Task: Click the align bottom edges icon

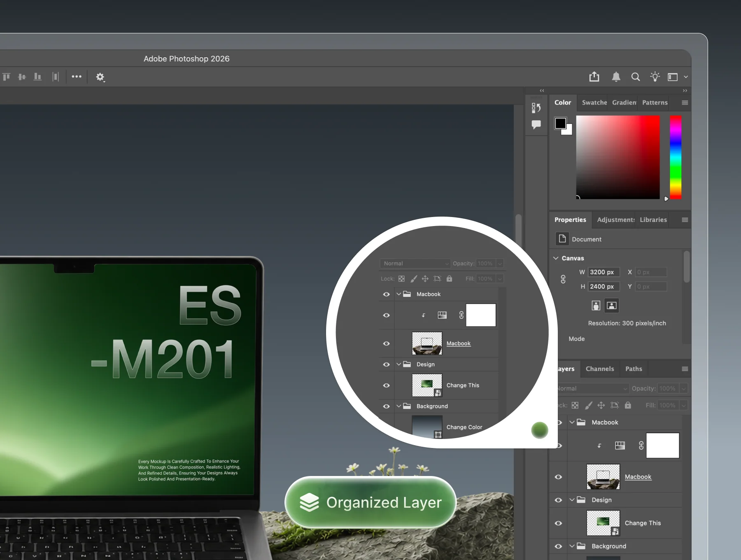Action: click(37, 77)
